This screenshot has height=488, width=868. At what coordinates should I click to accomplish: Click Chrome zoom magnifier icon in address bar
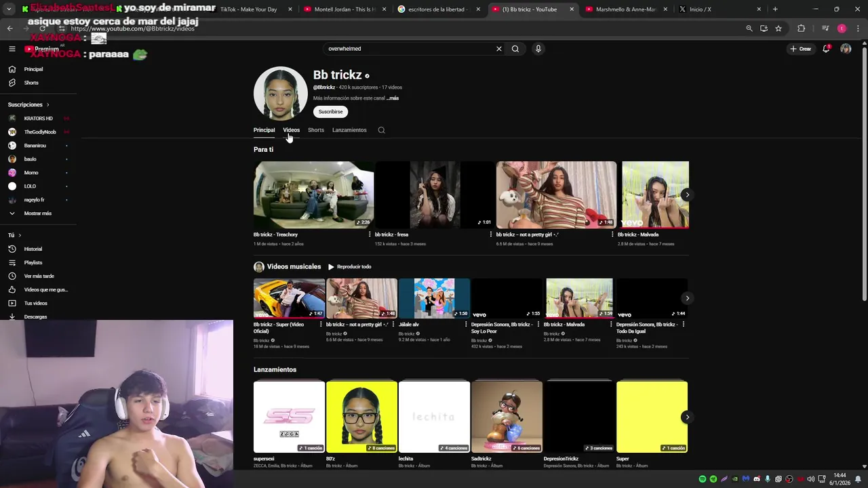(x=749, y=28)
